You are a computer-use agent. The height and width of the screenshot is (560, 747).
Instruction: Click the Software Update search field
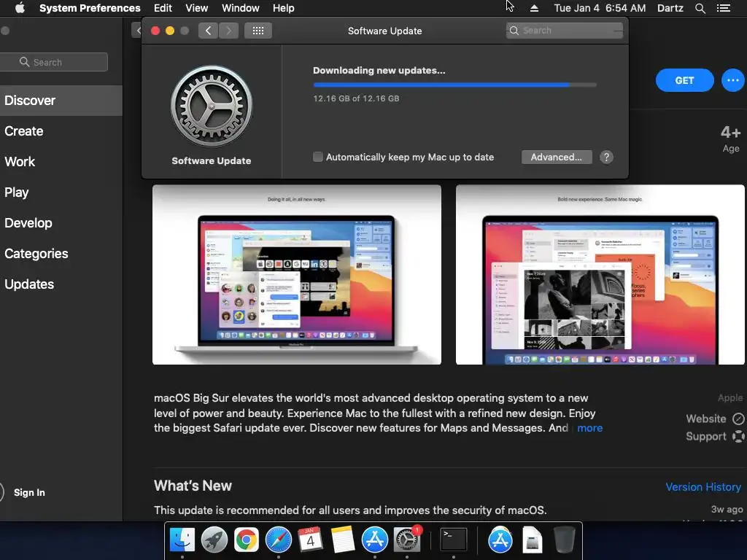coord(565,31)
